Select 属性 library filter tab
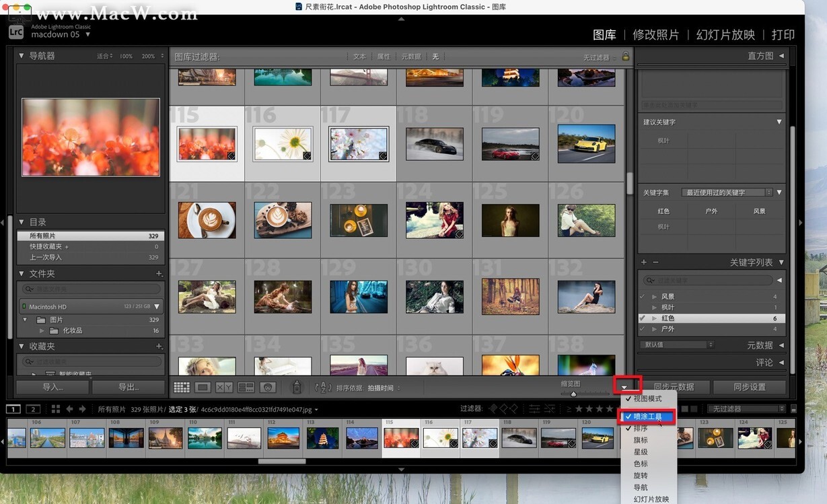This screenshot has height=504, width=827. pyautogui.click(x=384, y=57)
